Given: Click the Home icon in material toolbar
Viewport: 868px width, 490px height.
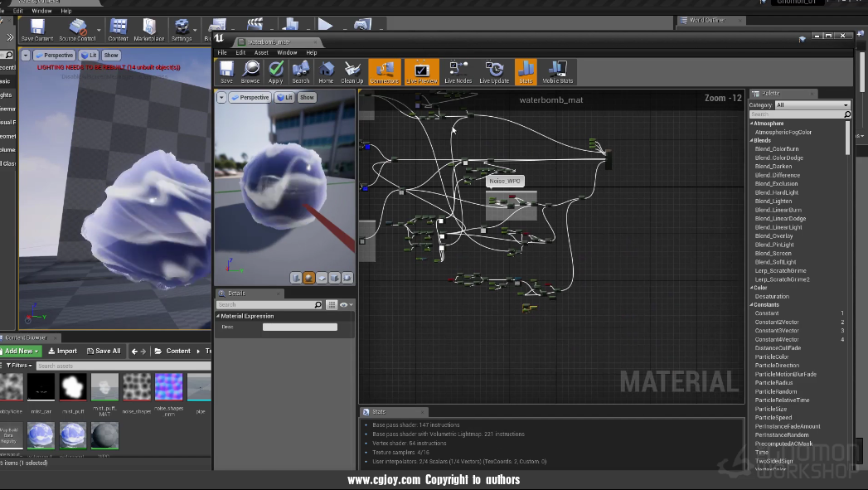Looking at the screenshot, I should point(326,72).
